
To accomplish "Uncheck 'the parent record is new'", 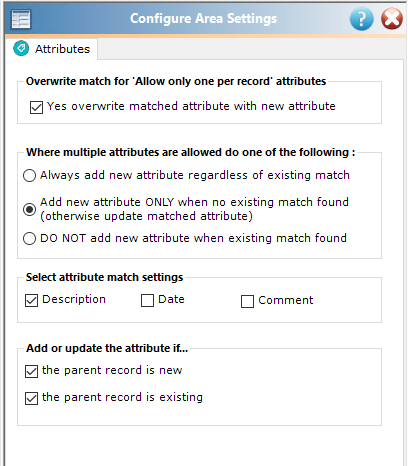I will pos(32,371).
